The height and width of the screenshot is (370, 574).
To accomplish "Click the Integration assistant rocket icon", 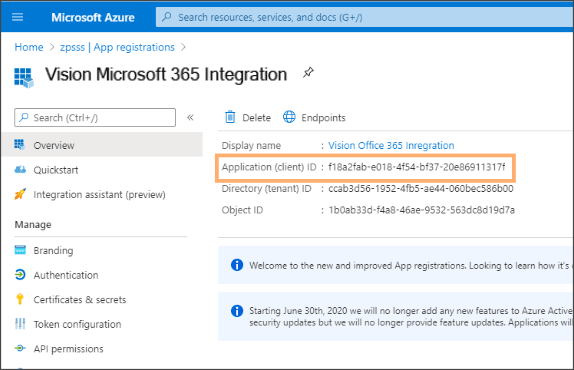I will (x=20, y=194).
